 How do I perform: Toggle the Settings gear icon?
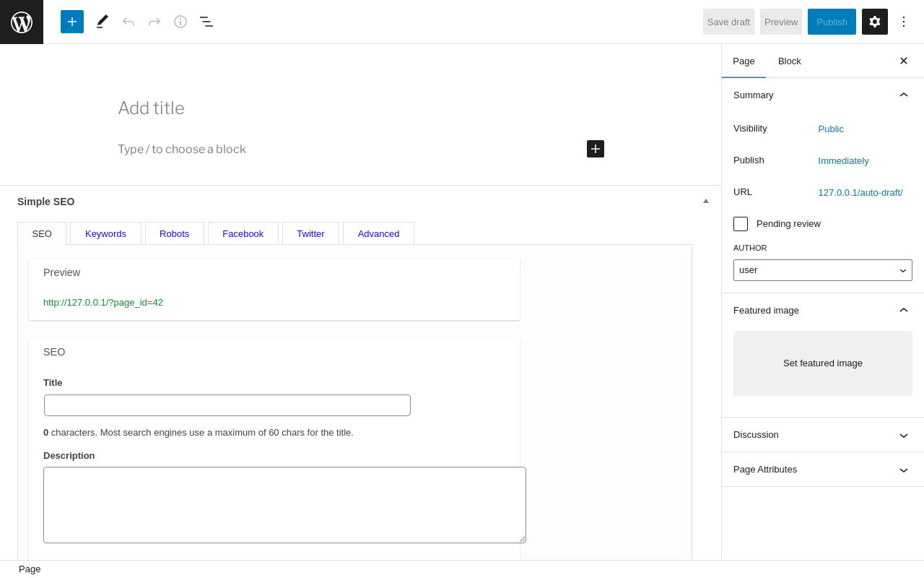pos(875,22)
